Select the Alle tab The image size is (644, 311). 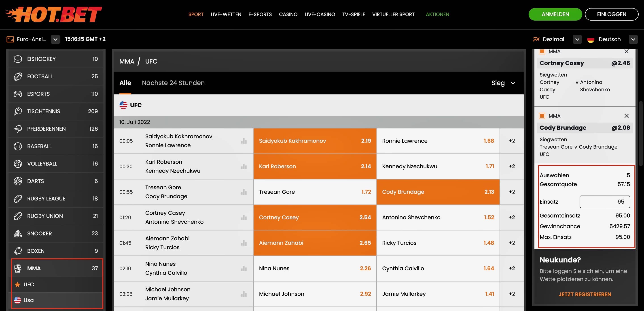click(125, 83)
